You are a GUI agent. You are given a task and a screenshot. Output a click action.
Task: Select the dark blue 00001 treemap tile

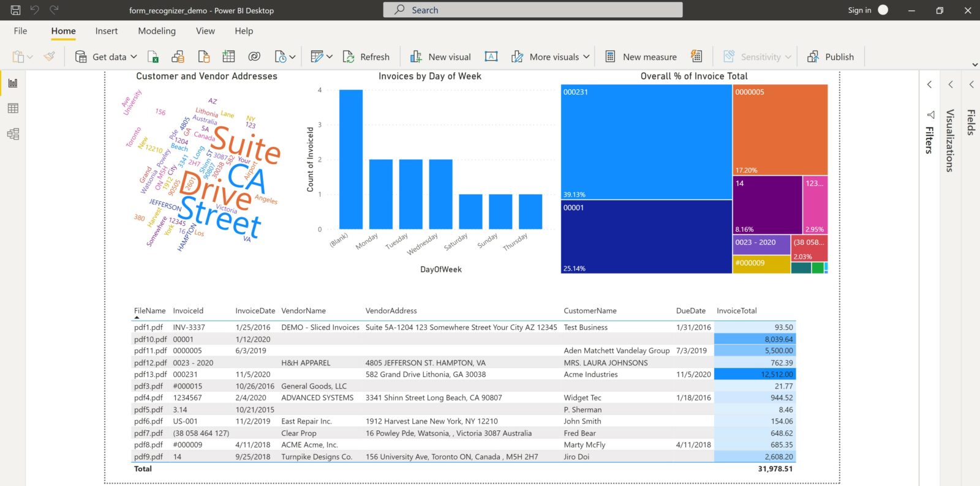(x=646, y=237)
